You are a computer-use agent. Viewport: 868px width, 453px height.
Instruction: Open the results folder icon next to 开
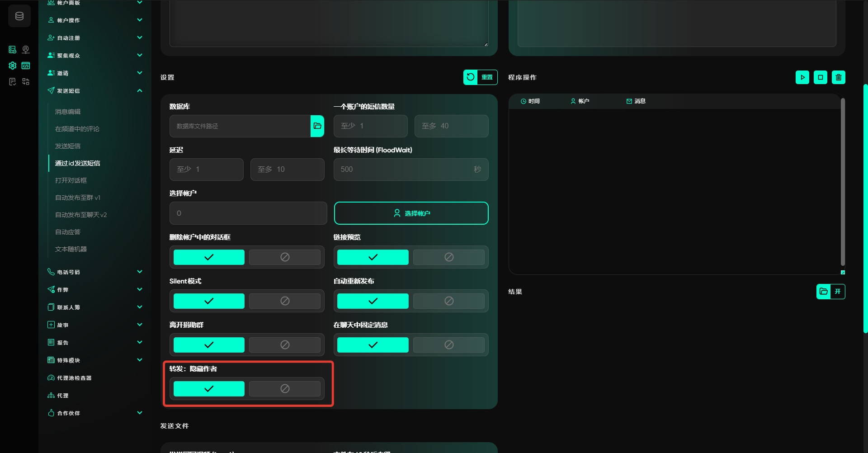coord(824,292)
